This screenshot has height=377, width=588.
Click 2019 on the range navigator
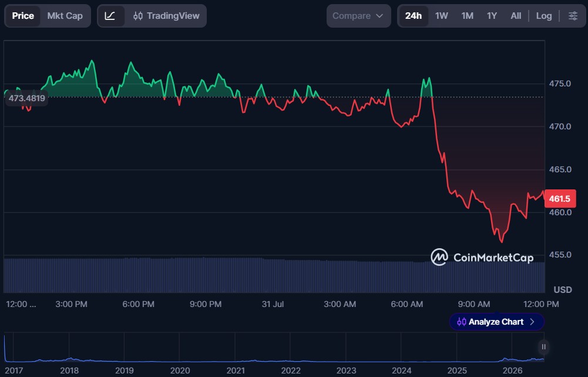click(x=125, y=371)
